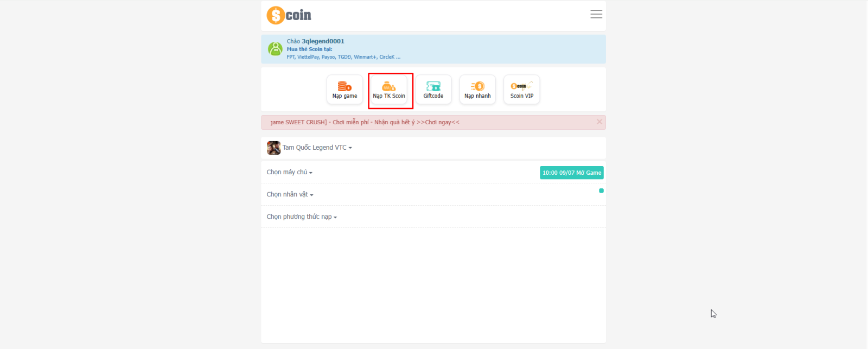The width and height of the screenshot is (868, 349).
Task: Open the hamburger menu
Action: pos(596,14)
